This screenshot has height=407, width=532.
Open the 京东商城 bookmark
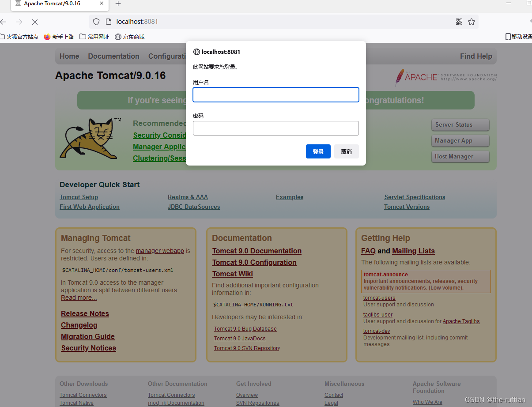(x=130, y=37)
